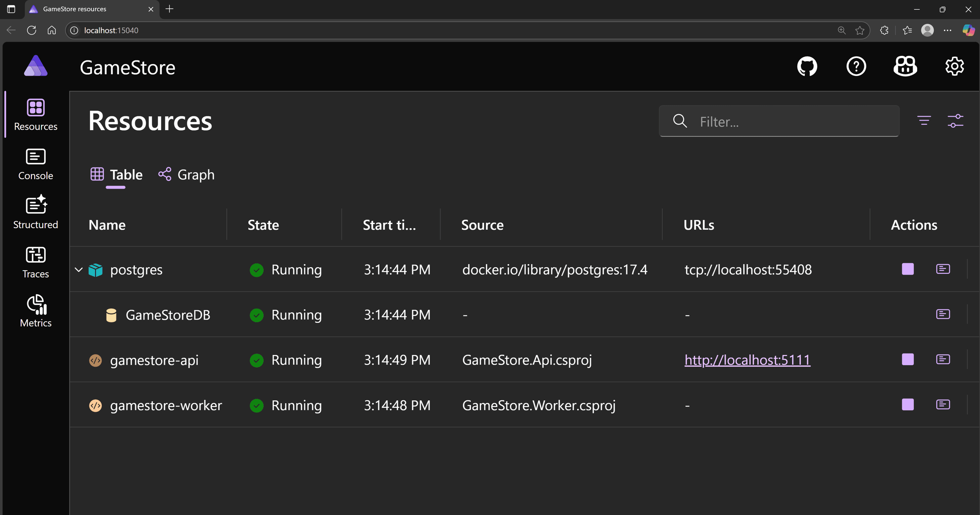The width and height of the screenshot is (980, 515).
Task: Stop the postgres resource
Action: [x=908, y=269]
